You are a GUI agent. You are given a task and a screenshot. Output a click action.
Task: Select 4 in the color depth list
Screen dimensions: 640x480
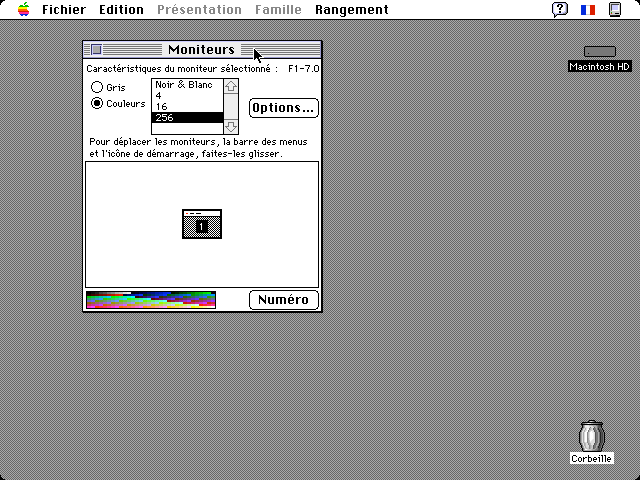[x=187, y=96]
